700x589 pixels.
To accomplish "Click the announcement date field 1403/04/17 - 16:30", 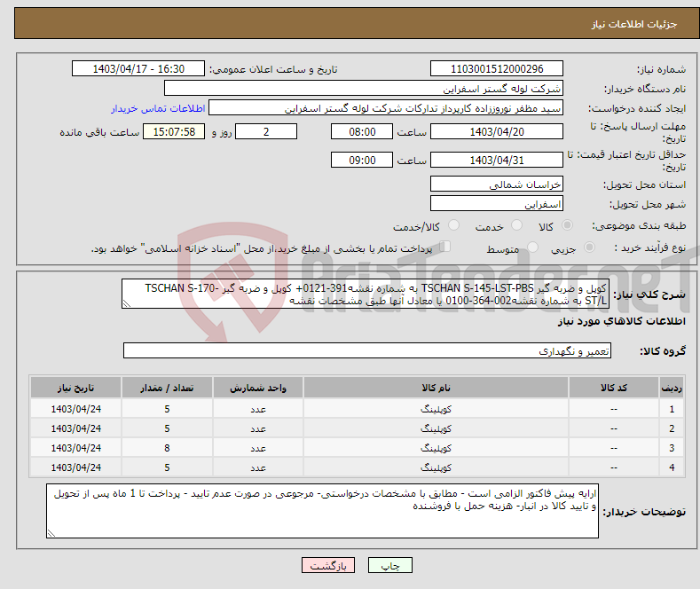I will 138,68.
